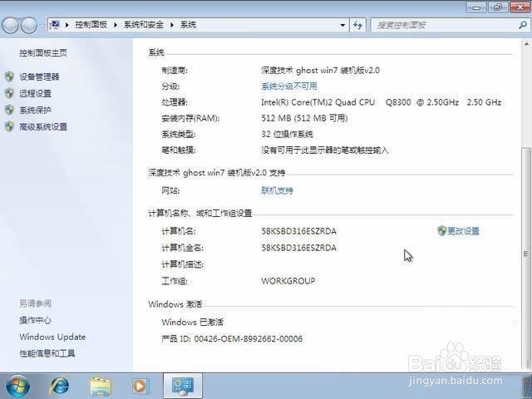
Task: Click computer icon in address bar
Action: [x=55, y=25]
